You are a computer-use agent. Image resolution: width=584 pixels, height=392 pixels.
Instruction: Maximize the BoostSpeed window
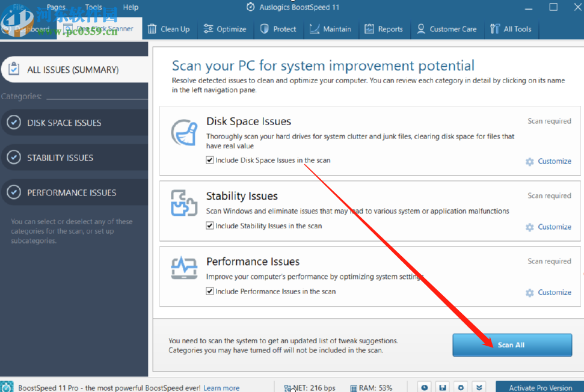point(553,7)
